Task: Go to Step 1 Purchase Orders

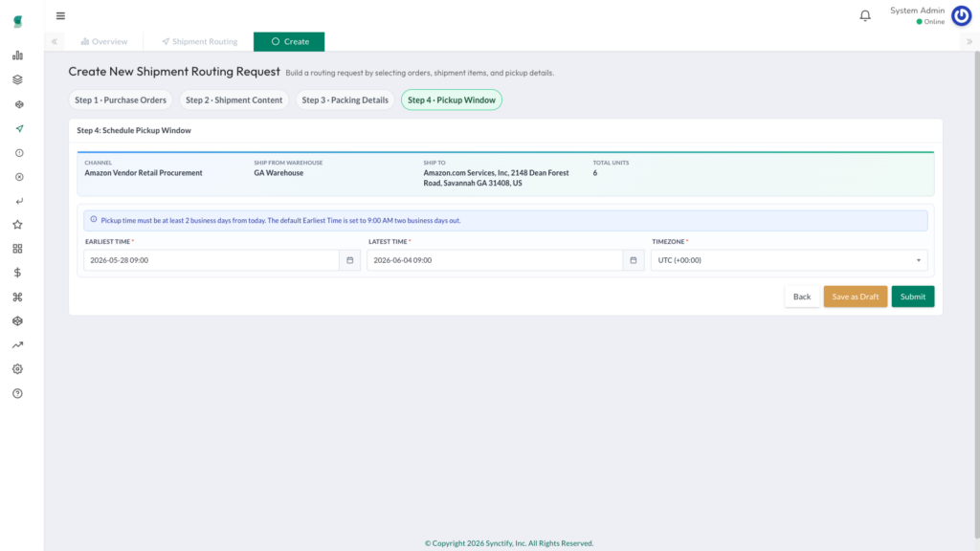Action: click(121, 99)
